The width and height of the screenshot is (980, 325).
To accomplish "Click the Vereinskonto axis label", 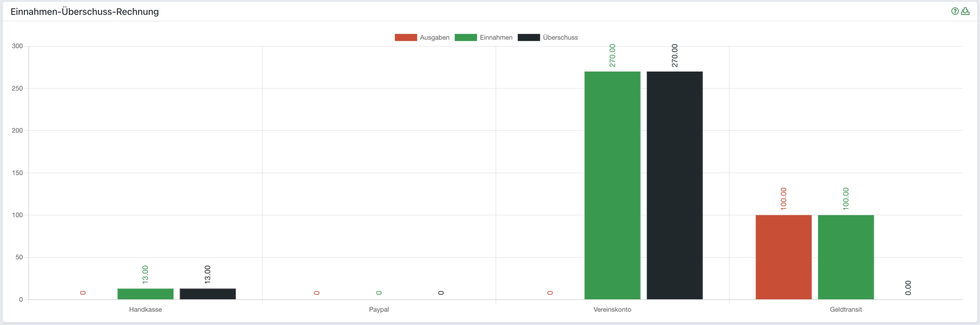I will [x=612, y=309].
